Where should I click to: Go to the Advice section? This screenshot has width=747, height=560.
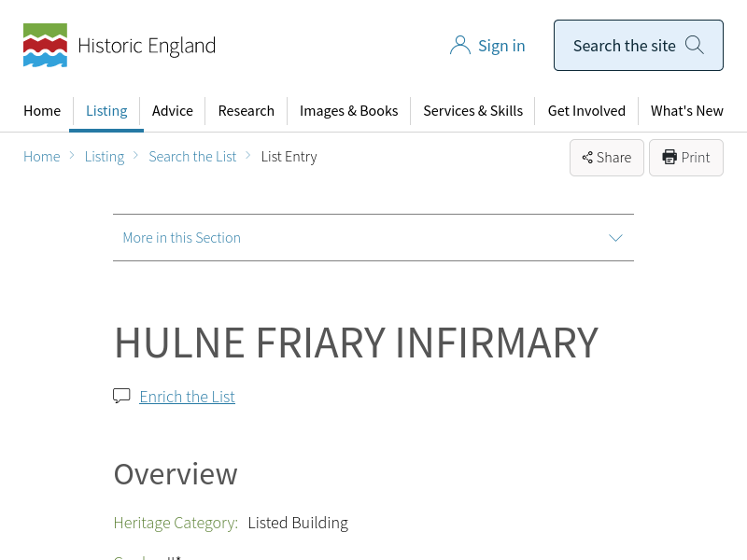click(173, 110)
